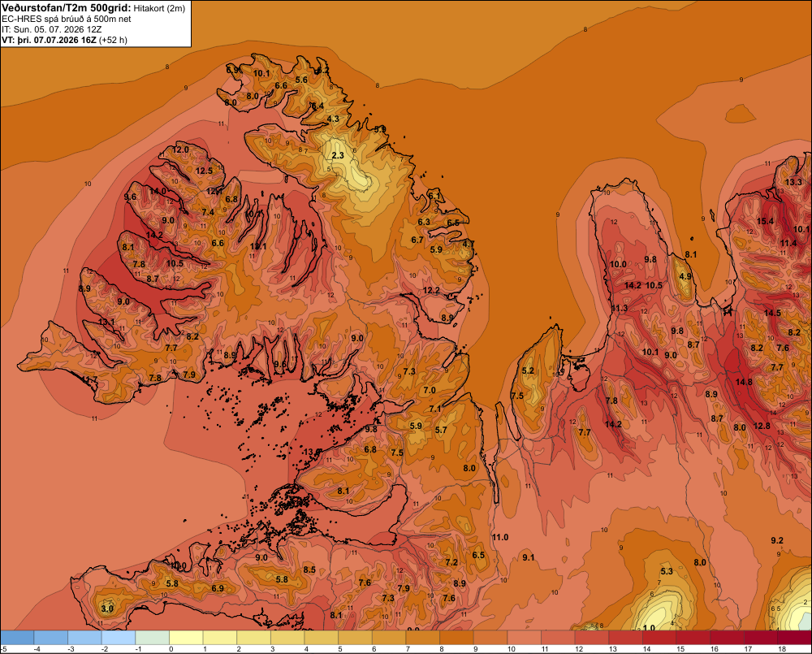
Task: Click the light blue swatch between -2 and -1
Action: [119, 638]
